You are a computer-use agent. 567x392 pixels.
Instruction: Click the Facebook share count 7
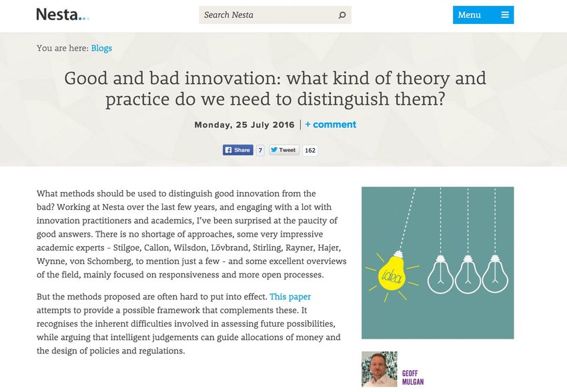pos(260,150)
